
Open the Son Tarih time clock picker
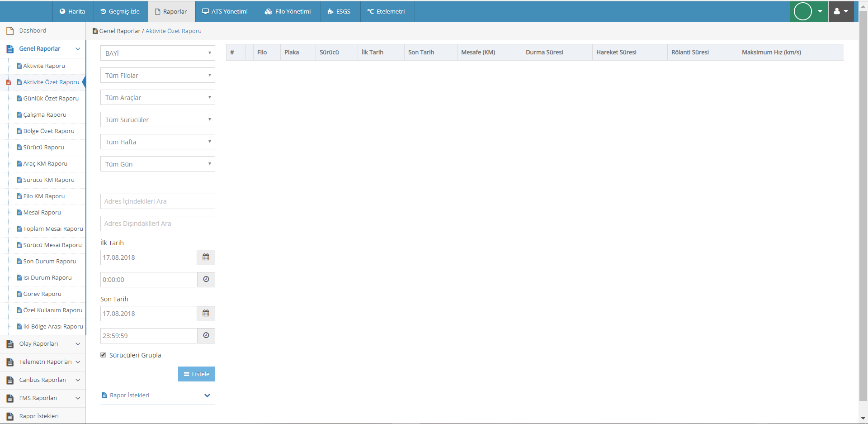pos(206,336)
